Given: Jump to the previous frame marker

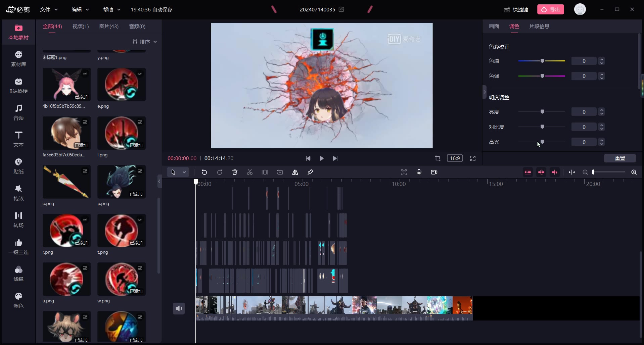Looking at the screenshot, I should (x=308, y=158).
